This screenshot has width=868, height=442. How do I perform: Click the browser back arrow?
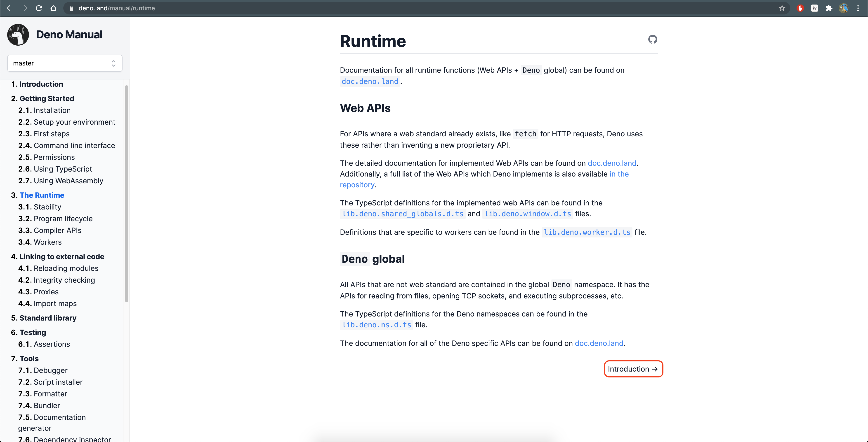pos(10,8)
